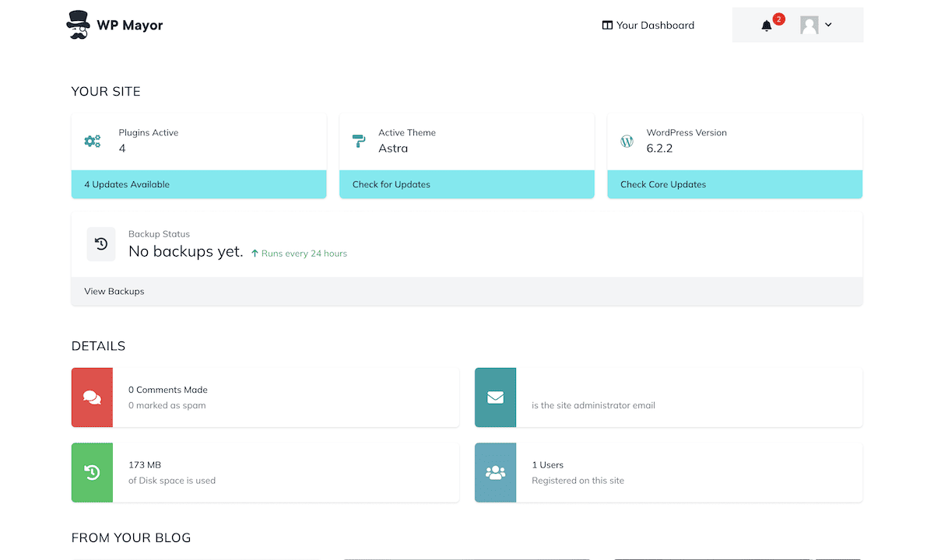Click the Astra theme name
This screenshot has width=934, height=560.
click(393, 148)
